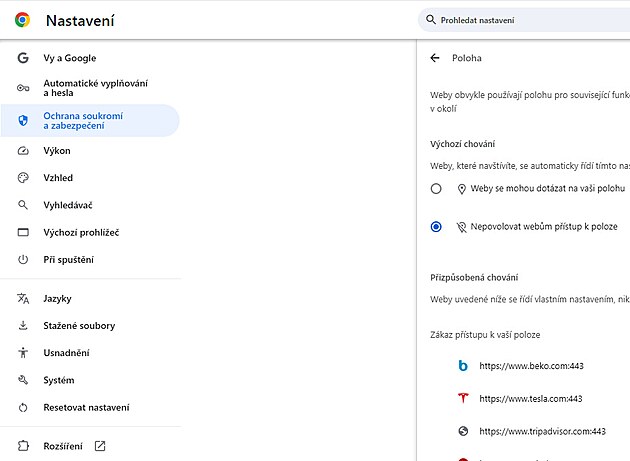This screenshot has height=461, width=630.
Task: Open Jazyky settings section
Action: click(x=57, y=299)
